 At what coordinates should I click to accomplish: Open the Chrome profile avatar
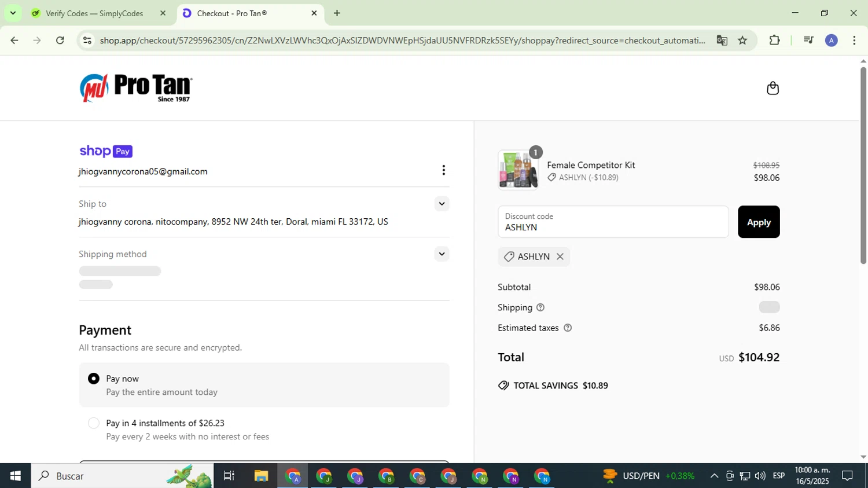pos(831,41)
